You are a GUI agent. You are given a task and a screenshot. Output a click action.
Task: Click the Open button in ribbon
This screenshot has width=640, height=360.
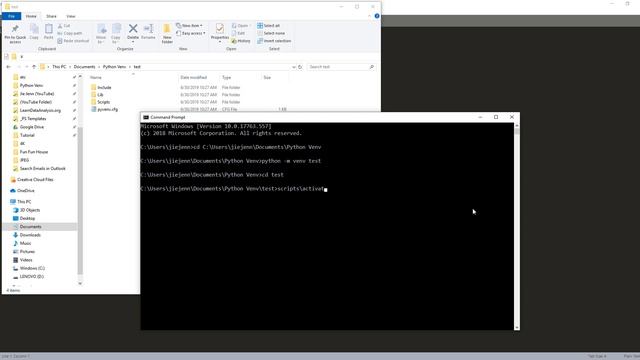pos(241,26)
